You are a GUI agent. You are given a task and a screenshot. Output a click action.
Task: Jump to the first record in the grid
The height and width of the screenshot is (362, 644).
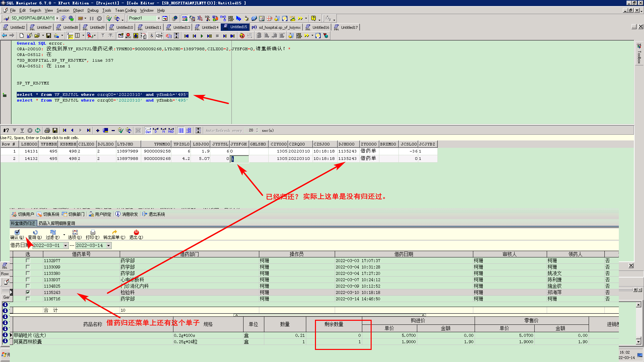(64, 130)
